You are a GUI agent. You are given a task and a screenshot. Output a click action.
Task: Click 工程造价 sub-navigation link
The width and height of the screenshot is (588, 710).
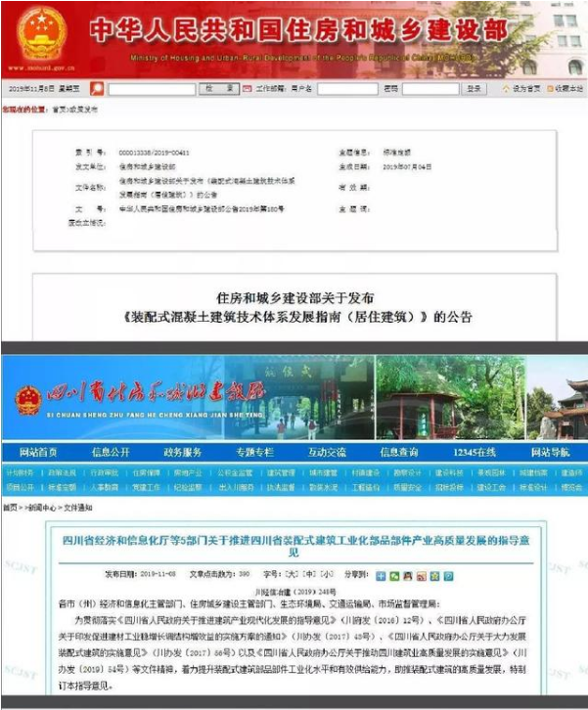click(x=365, y=487)
